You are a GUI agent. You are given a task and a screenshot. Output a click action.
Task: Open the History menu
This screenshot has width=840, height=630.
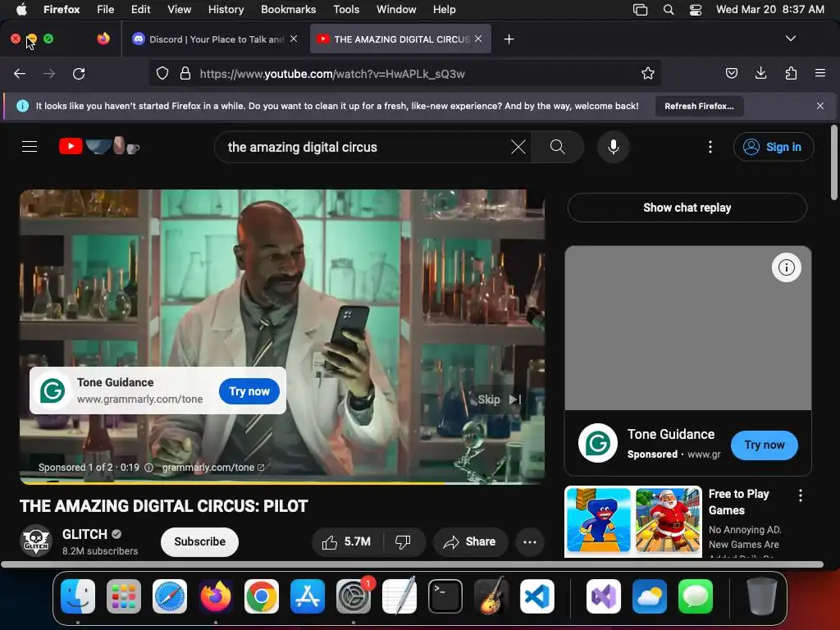(226, 9)
